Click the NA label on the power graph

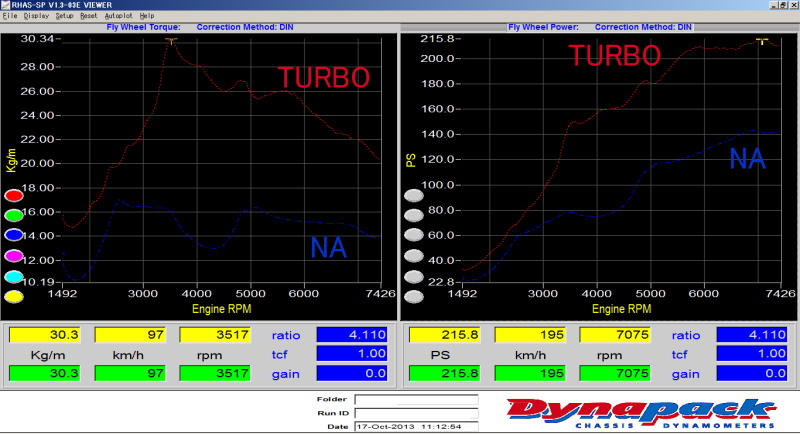click(747, 159)
